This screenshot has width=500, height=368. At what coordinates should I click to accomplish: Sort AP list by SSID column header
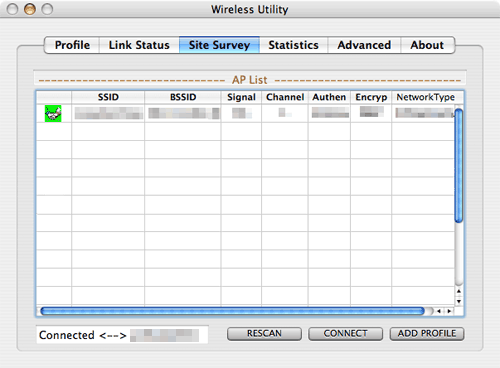pos(108,97)
